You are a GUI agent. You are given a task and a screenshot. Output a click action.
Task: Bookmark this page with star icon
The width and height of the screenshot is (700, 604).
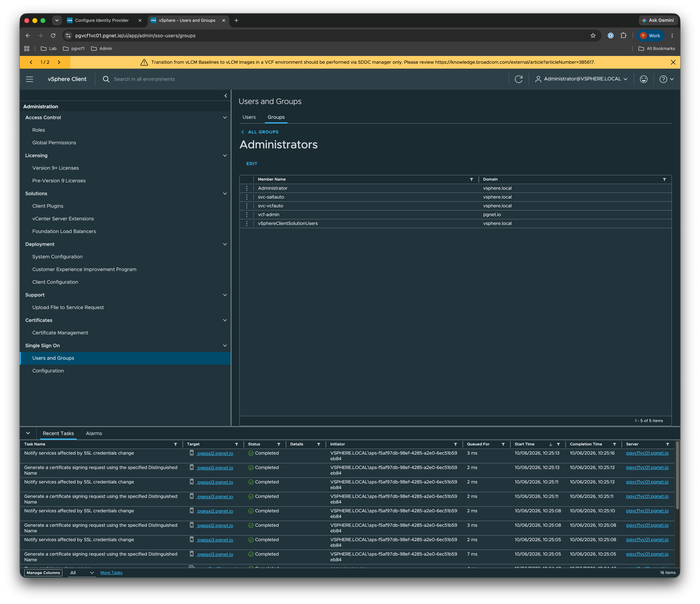[593, 36]
